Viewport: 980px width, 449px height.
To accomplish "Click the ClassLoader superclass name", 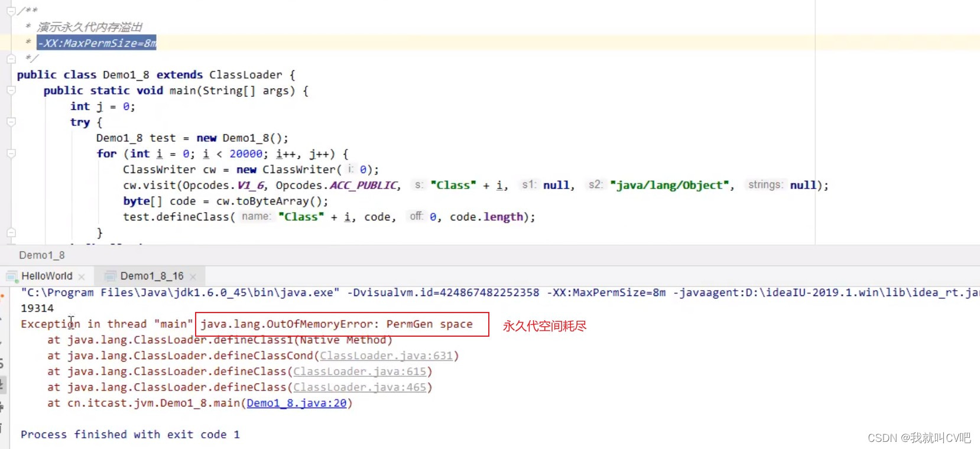I will pyautogui.click(x=245, y=74).
